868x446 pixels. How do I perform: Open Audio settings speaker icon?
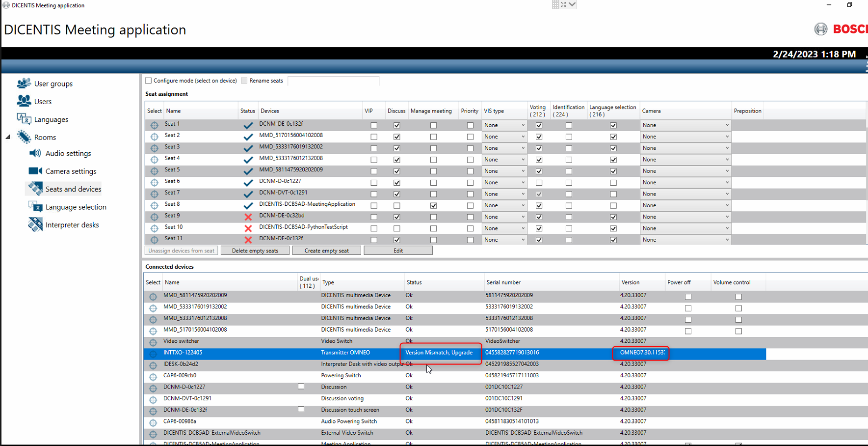(x=35, y=153)
